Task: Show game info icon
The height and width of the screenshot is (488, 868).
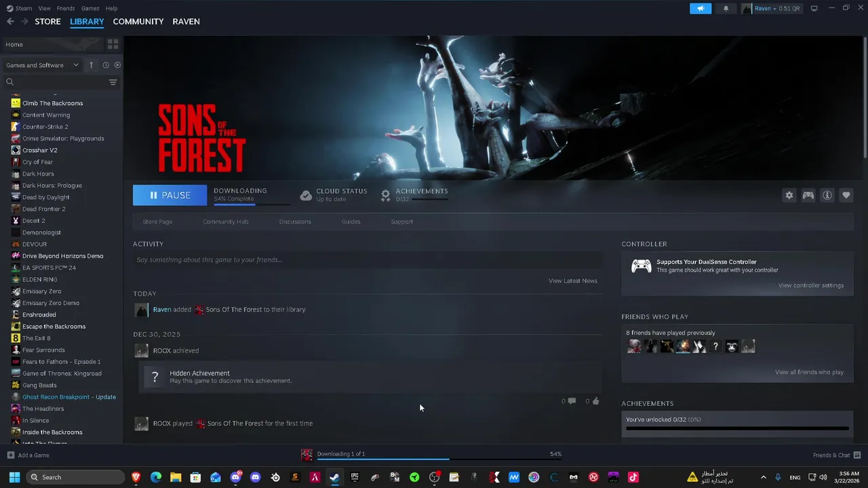Action: [827, 195]
